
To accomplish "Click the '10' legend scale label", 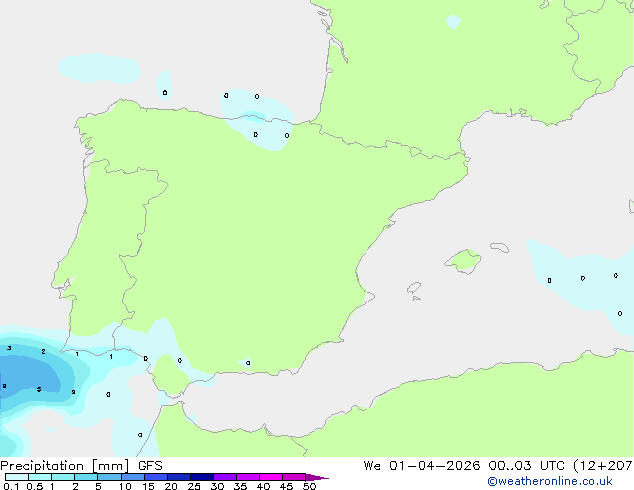I will 125,486.
